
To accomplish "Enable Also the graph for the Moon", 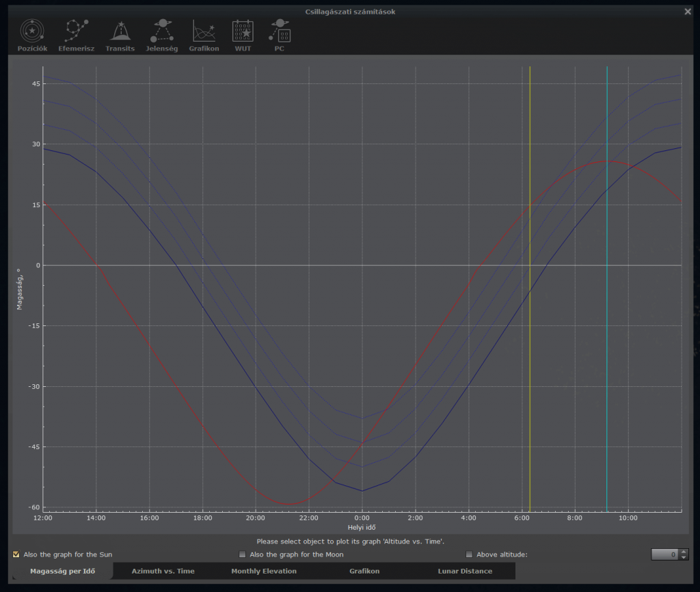I will tap(242, 554).
